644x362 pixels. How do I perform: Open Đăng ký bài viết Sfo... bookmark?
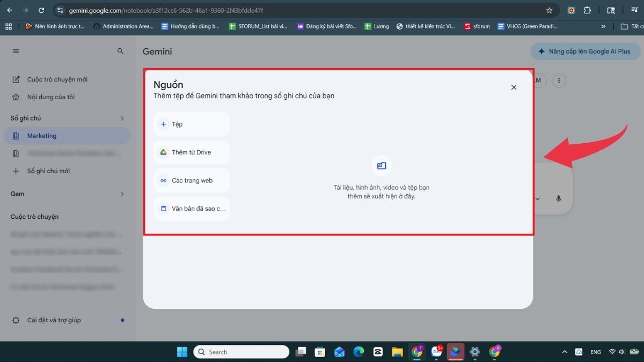[326, 26]
